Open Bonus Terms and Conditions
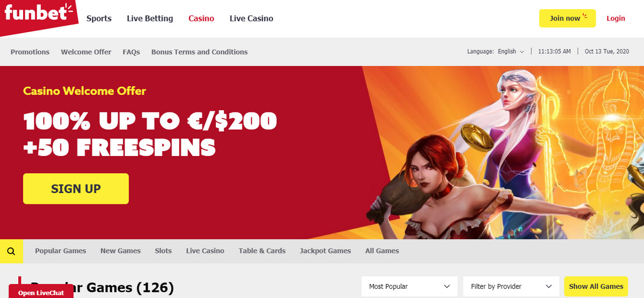Screen dimensions: 644x298 click(200, 52)
